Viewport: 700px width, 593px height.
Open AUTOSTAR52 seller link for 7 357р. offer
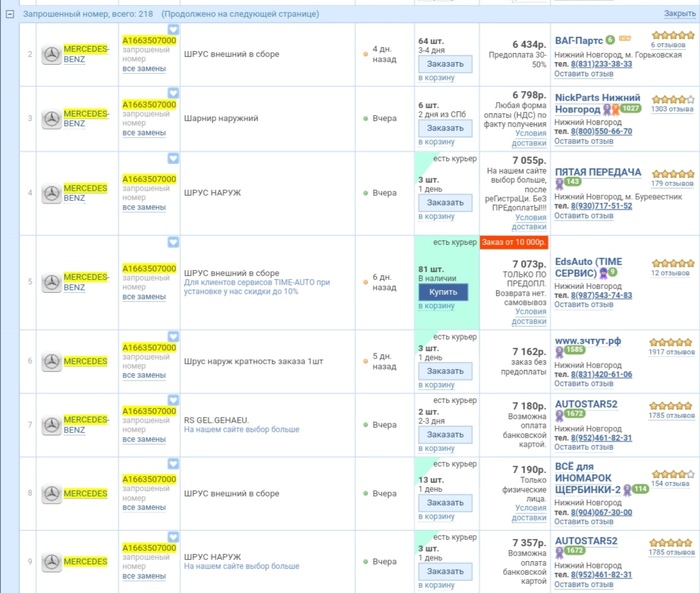586,541
